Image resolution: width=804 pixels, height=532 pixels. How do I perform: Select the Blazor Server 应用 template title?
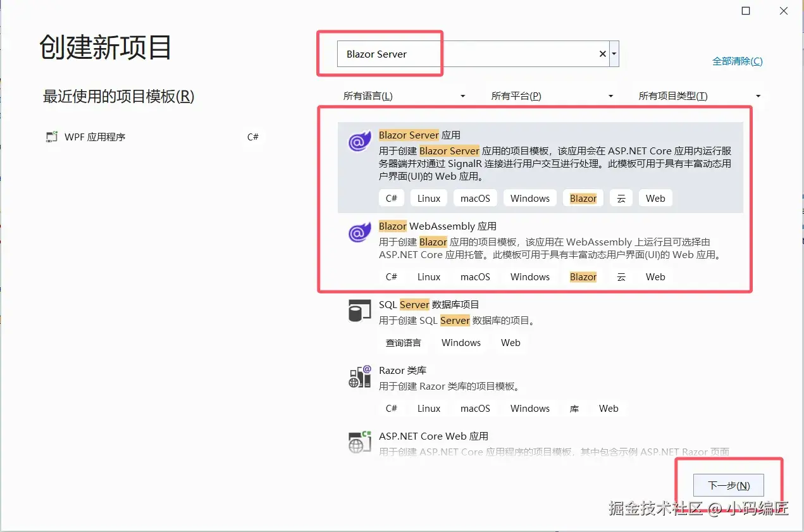[419, 135]
